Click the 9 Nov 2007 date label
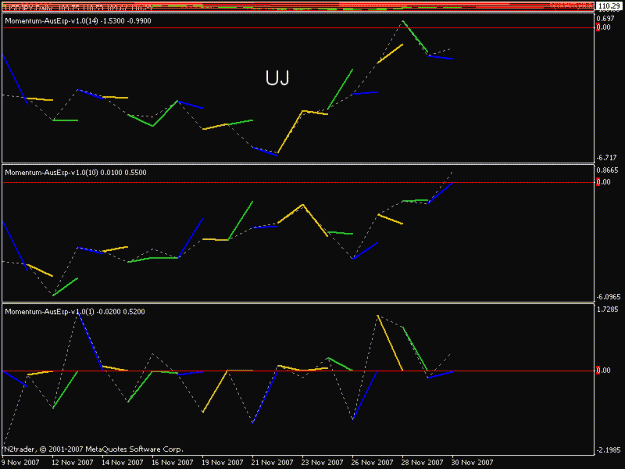625x469 pixels. [x=20, y=462]
